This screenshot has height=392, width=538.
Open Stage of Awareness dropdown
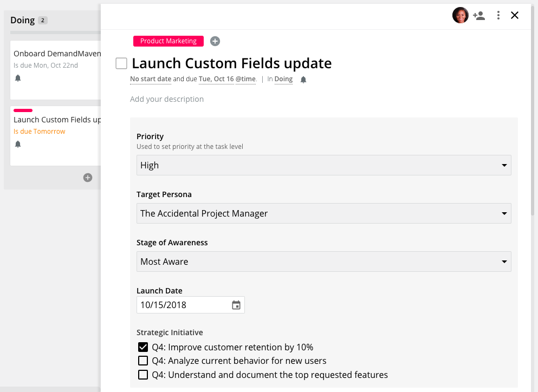tap(323, 262)
